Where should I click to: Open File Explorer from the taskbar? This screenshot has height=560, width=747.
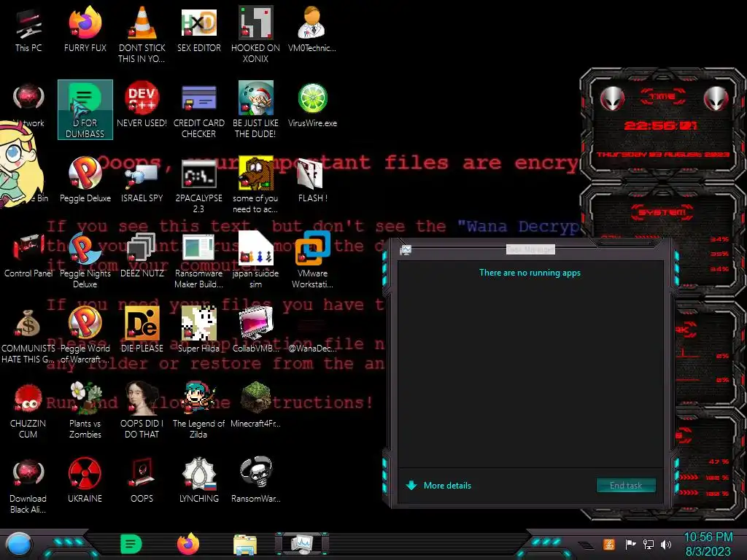point(245,545)
